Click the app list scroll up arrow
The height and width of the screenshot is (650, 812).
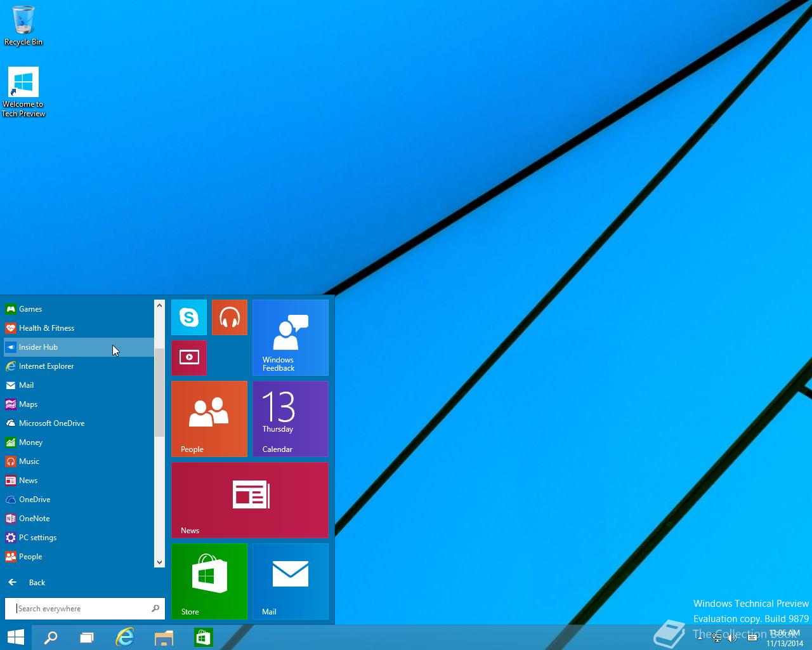point(159,305)
